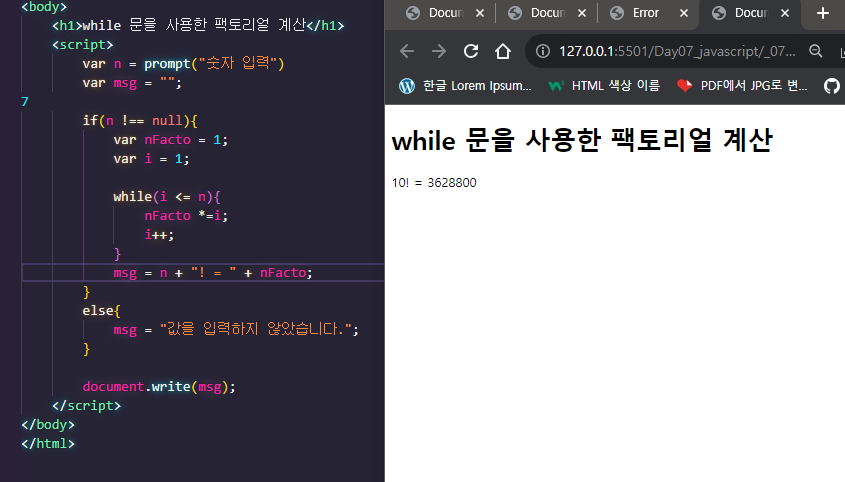Viewport: 845px width, 482px height.
Task: Click the address bar URL 127.0.0.1:5501
Action: pos(677,51)
